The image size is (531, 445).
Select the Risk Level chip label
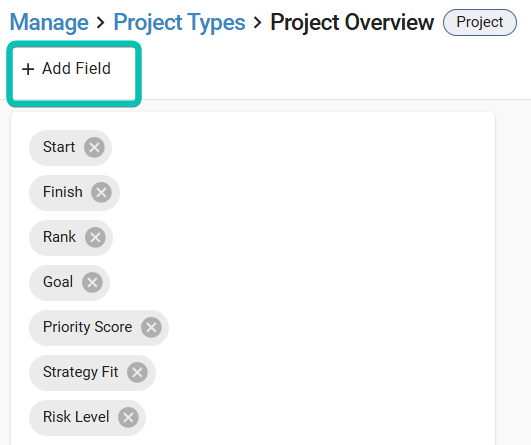[76, 417]
